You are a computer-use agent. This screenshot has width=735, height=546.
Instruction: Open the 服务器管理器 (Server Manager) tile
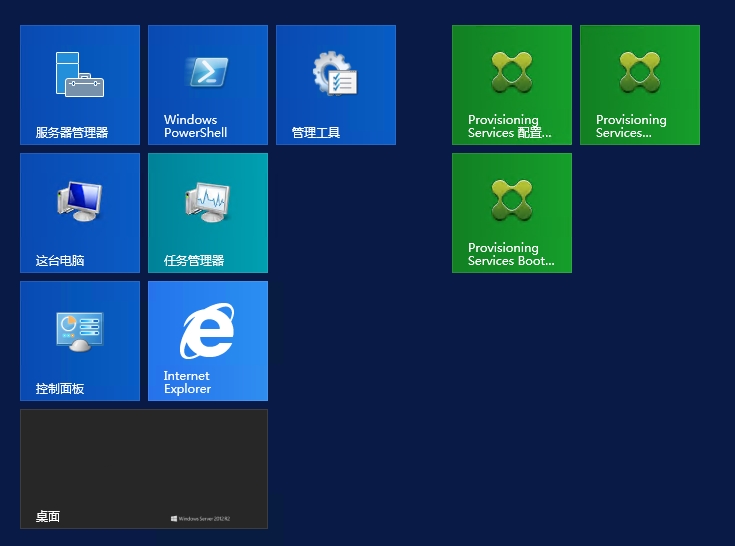coord(80,85)
